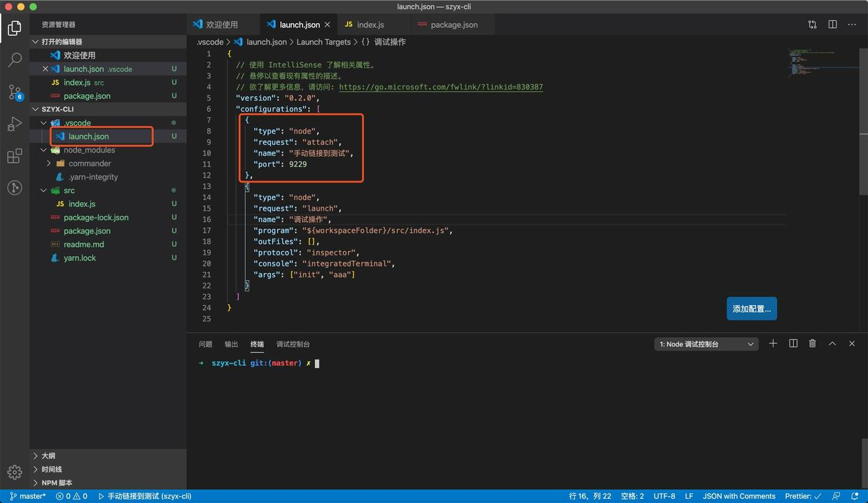Open the Node 调试控制台 terminal dropdown
Image resolution: width=868 pixels, height=503 pixels.
coord(706,344)
